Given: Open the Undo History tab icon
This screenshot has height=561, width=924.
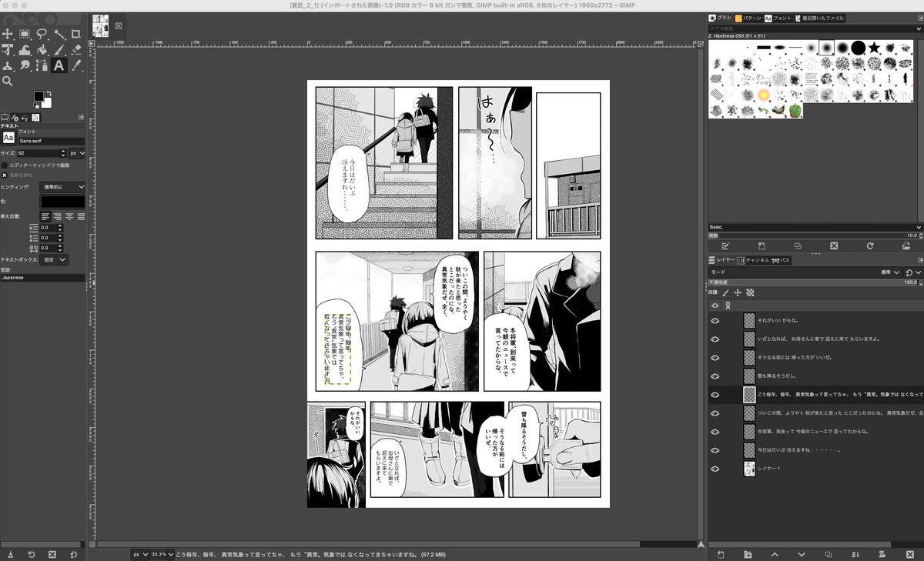Looking at the screenshot, I should coord(25,118).
